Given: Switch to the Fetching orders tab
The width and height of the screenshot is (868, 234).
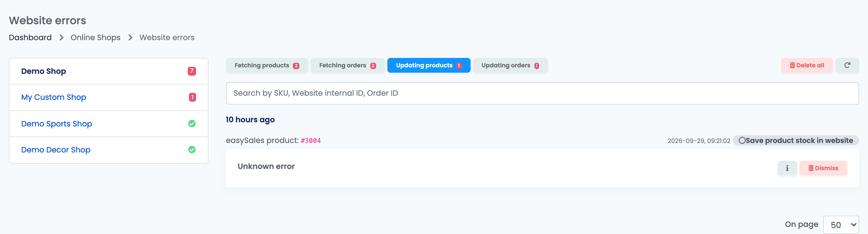Looking at the screenshot, I should click(347, 65).
